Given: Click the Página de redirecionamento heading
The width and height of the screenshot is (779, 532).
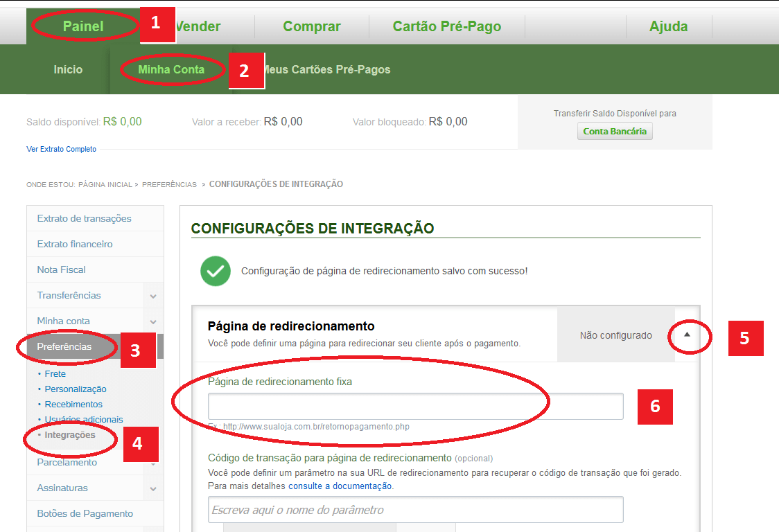Looking at the screenshot, I should pos(291,326).
